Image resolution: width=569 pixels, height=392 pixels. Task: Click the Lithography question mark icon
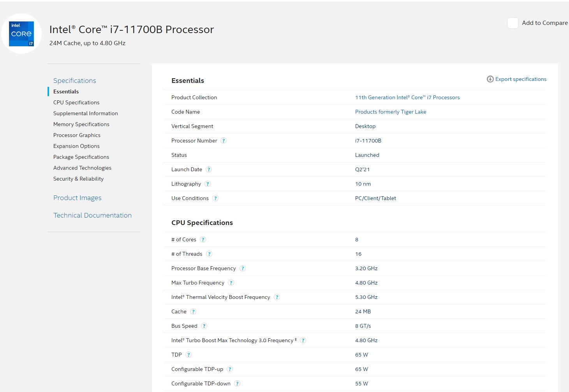point(208,184)
